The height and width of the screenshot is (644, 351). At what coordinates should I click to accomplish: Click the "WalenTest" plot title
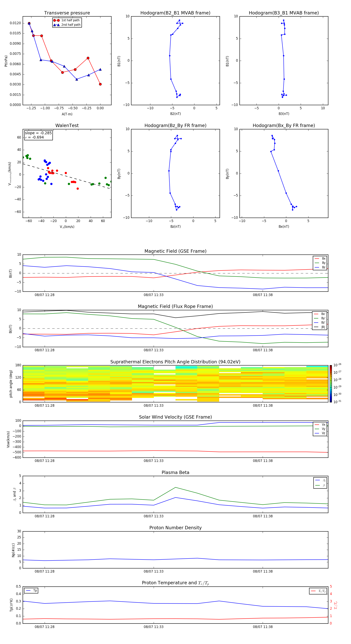coord(67,125)
